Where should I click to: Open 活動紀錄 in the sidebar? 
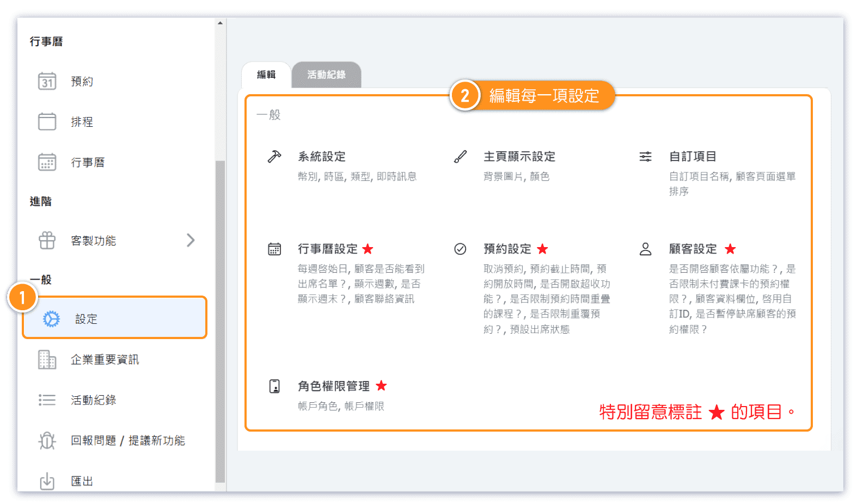93,400
